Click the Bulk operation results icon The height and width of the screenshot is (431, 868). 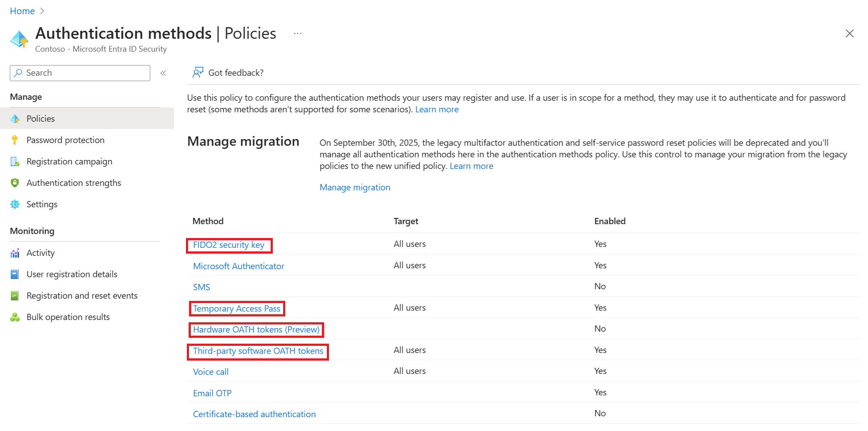(15, 317)
